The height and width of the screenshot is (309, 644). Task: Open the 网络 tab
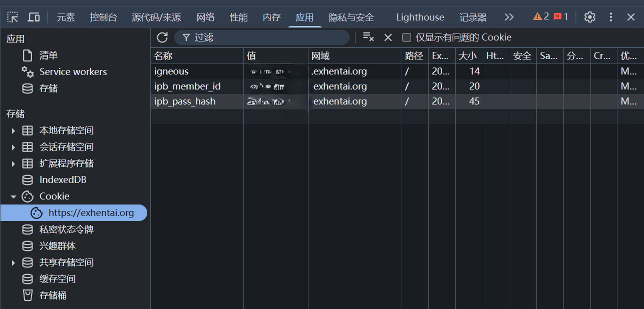click(205, 17)
